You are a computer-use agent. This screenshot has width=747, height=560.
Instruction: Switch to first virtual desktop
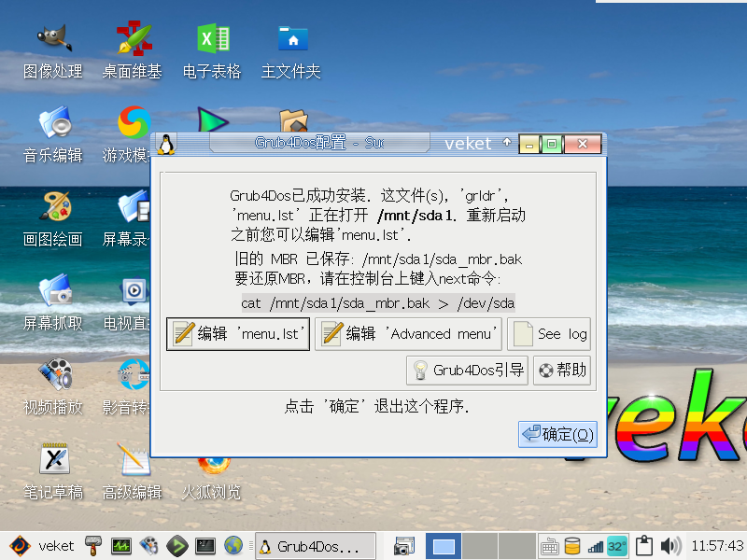[443, 546]
